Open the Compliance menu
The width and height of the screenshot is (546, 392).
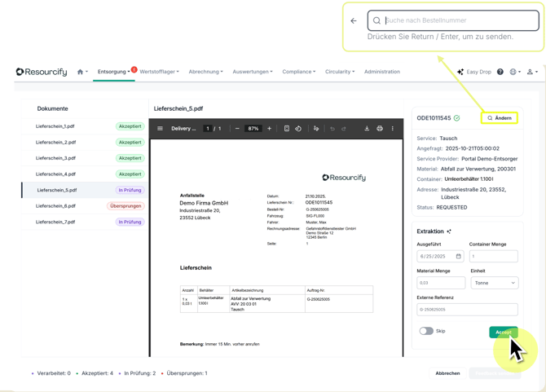pos(298,72)
